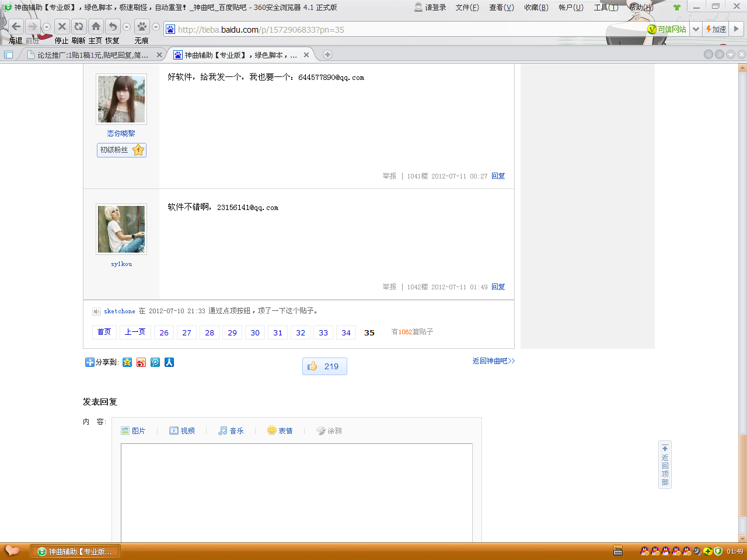Insert picture using 图片 icon
The image size is (747, 560).
pos(133,430)
